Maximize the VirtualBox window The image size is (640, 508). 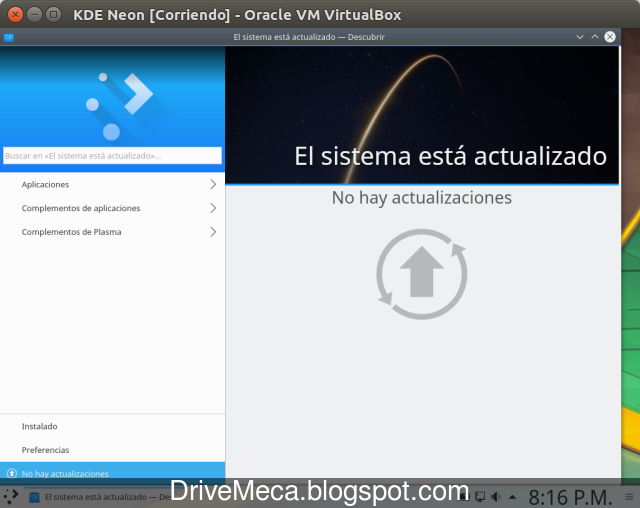pos(53,15)
